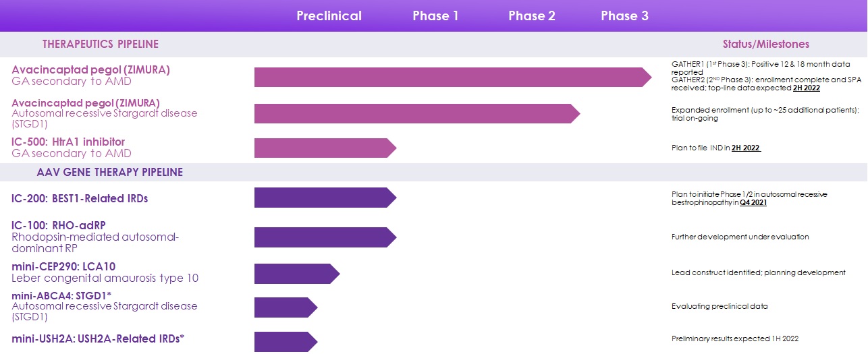The height and width of the screenshot is (354, 868).
Task: Click the 'Evaluating preclinical data' status text
Action: 719,306
